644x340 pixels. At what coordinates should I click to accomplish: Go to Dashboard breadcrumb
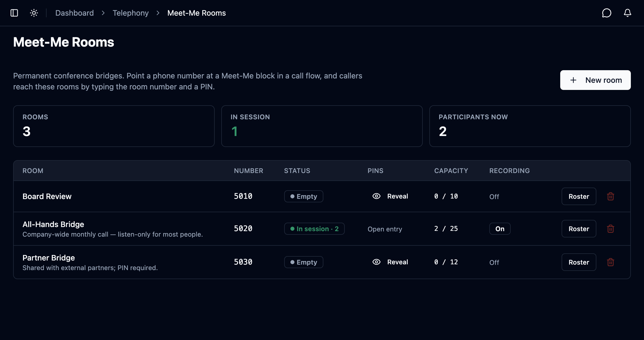(x=74, y=13)
